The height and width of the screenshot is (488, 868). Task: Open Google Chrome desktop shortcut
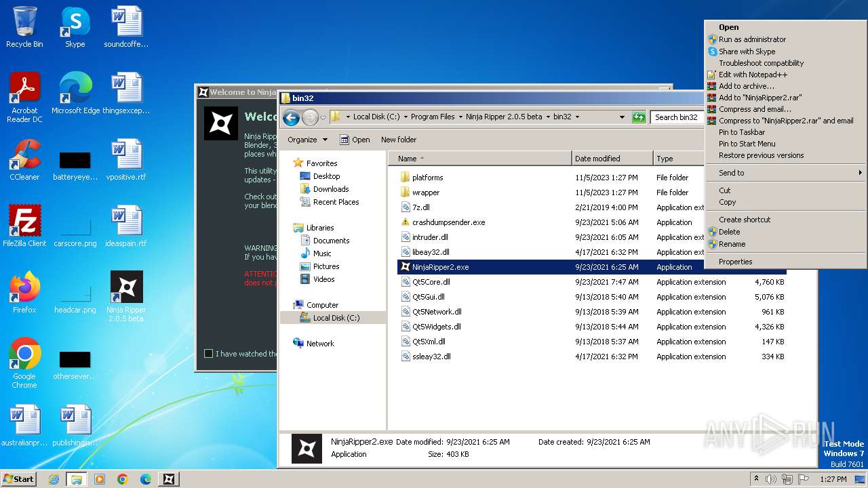[24, 363]
